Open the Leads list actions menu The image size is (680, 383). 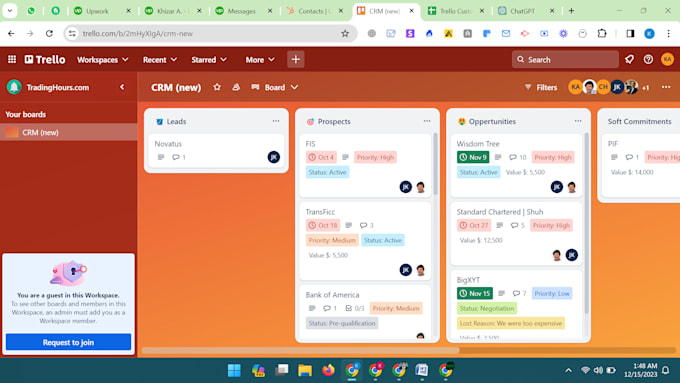tap(276, 121)
